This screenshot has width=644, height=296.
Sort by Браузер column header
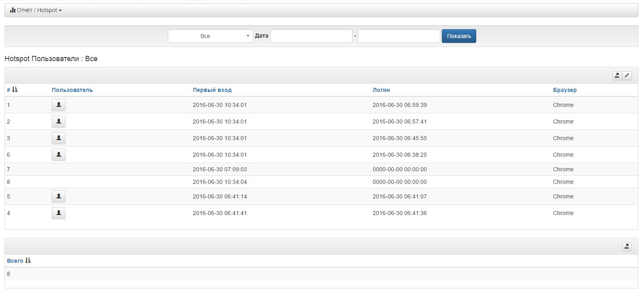(564, 90)
